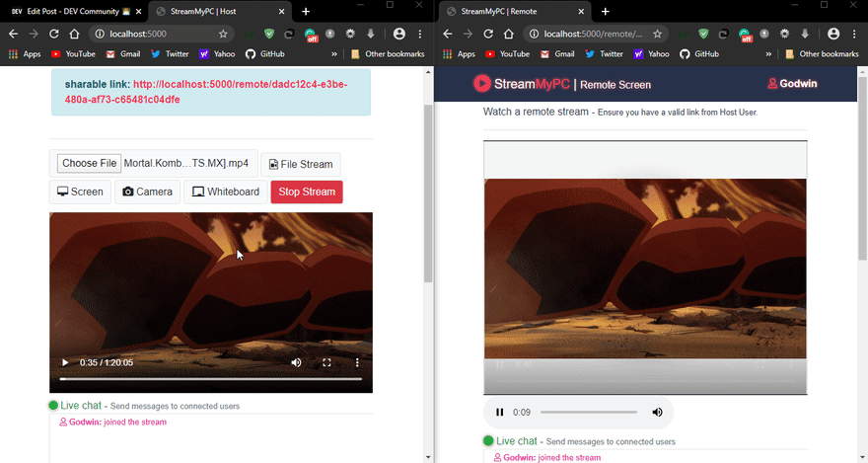The image size is (868, 463).
Task: Open Other bookmarks folder in left window
Action: pos(388,53)
